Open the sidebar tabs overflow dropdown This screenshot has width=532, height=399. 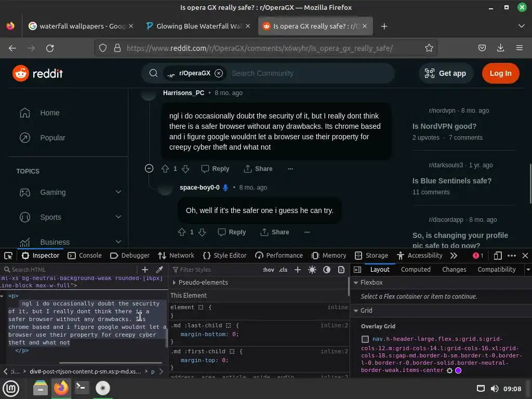point(528,270)
